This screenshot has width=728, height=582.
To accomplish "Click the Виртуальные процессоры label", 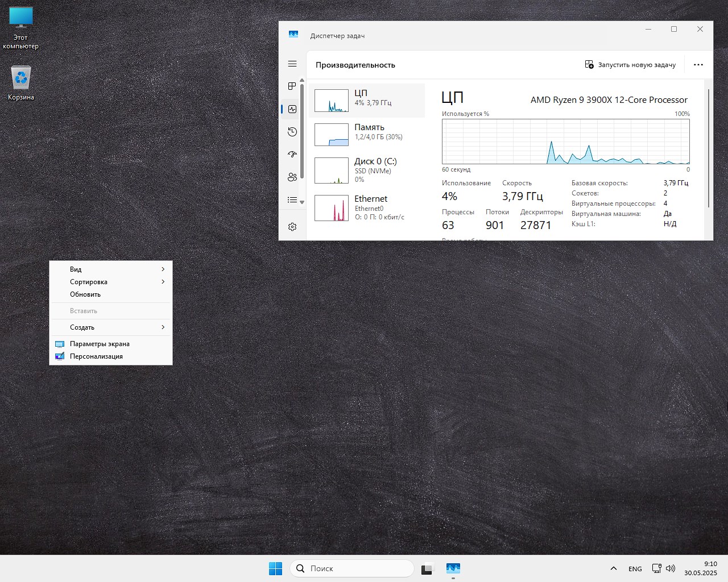I will 614,203.
